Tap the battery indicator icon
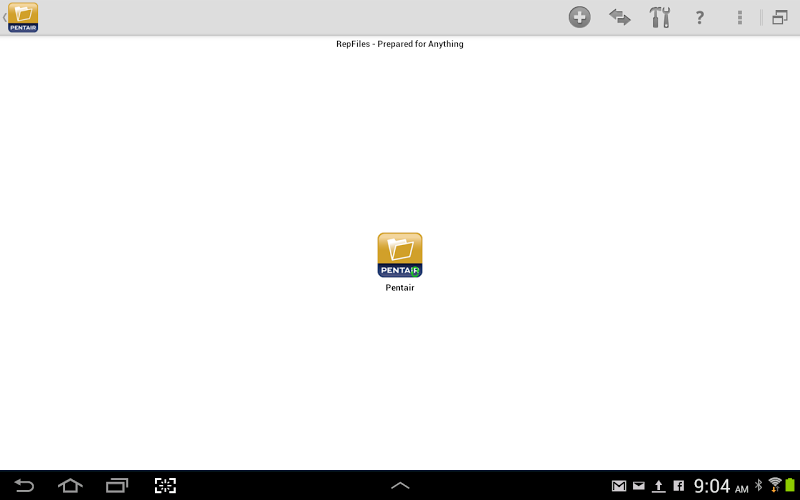 point(790,485)
